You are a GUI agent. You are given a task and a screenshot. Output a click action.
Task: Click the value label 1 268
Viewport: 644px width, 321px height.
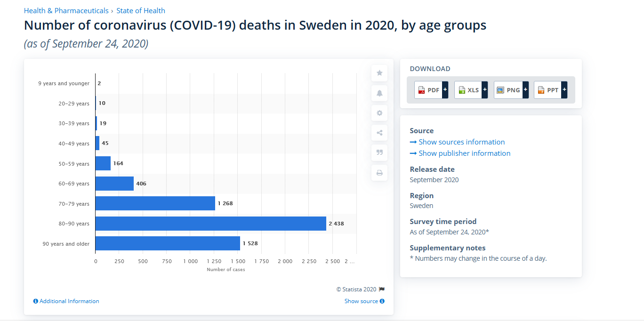click(225, 203)
